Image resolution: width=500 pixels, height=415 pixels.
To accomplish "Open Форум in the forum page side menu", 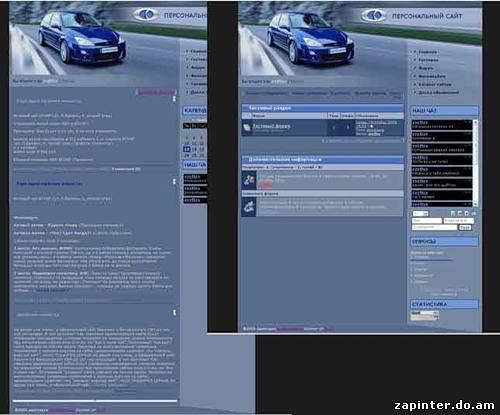I will [426, 68].
